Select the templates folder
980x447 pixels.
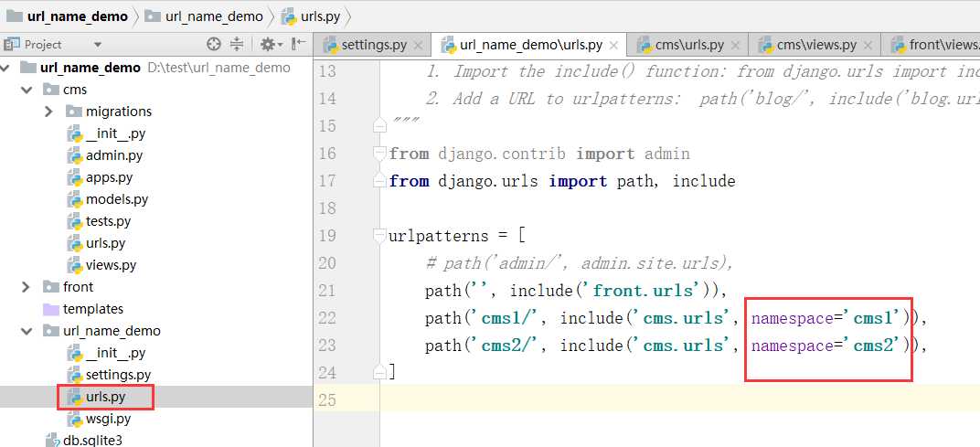point(83,309)
